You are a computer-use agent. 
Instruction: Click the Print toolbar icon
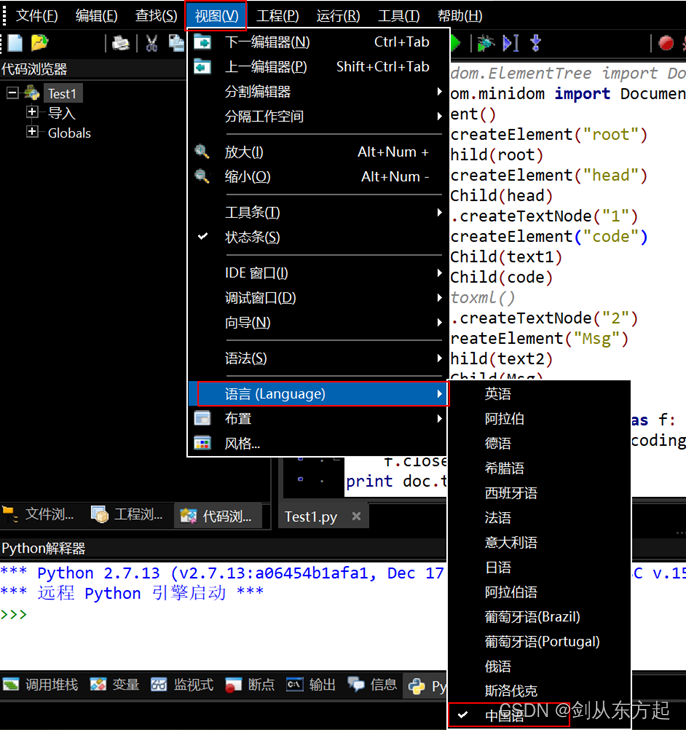coord(121,43)
